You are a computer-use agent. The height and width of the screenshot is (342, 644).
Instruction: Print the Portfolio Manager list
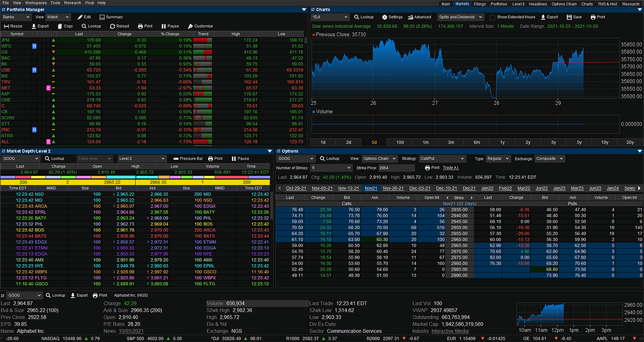pos(144,26)
